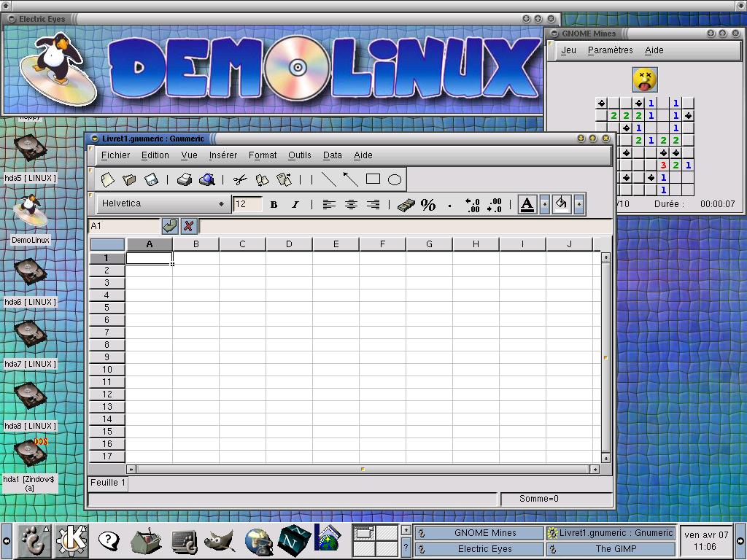The image size is (747, 560).
Task: Click the KDE gear menu icon in panel
Action: click(x=71, y=541)
